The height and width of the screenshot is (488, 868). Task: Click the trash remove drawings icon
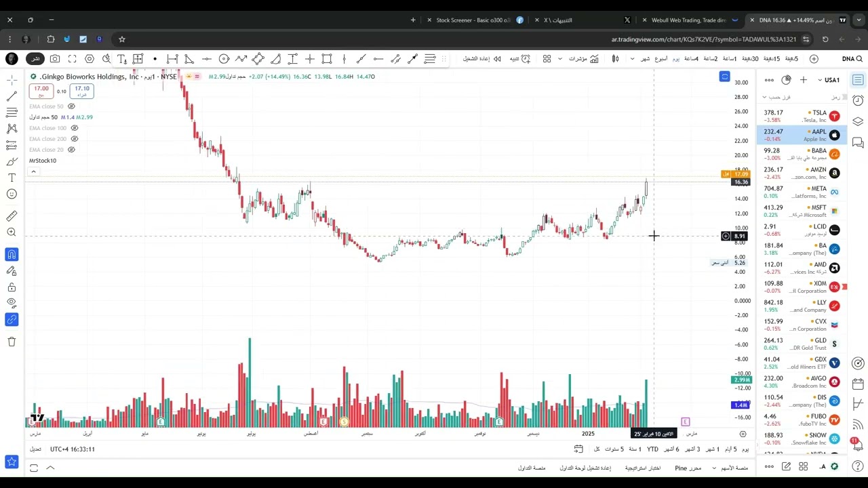click(x=12, y=342)
